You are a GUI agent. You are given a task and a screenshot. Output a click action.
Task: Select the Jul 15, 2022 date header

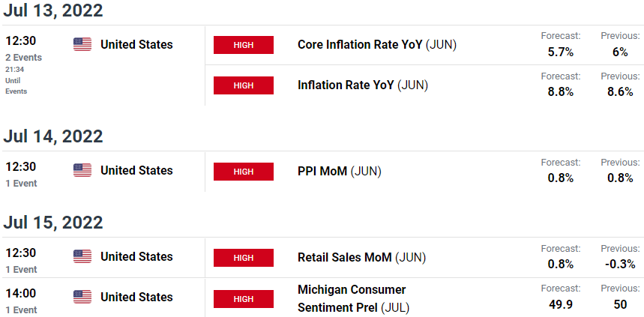(53, 223)
